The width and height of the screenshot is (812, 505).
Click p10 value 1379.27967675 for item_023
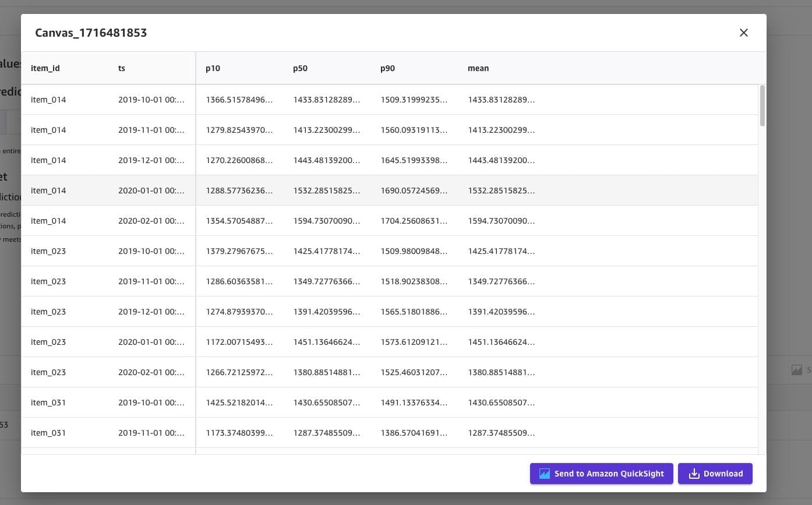239,251
